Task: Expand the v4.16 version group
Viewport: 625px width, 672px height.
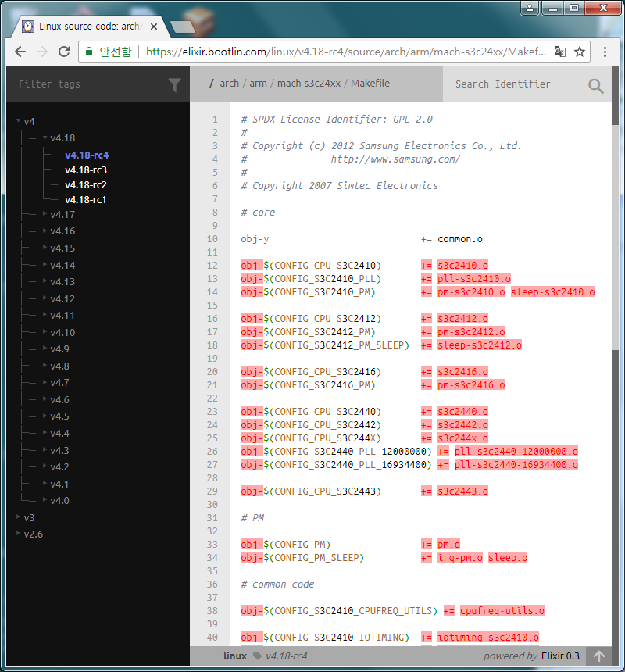Action: [x=45, y=231]
